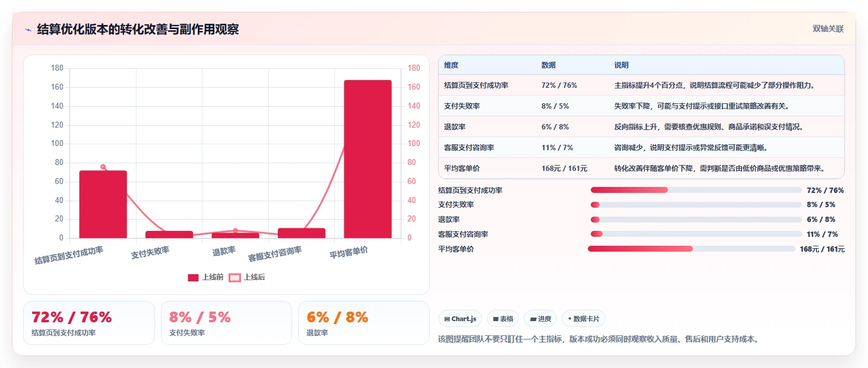Viewport: 868px width, 368px height.
Task: Click the 进度 tag chip
Action: coord(540,319)
